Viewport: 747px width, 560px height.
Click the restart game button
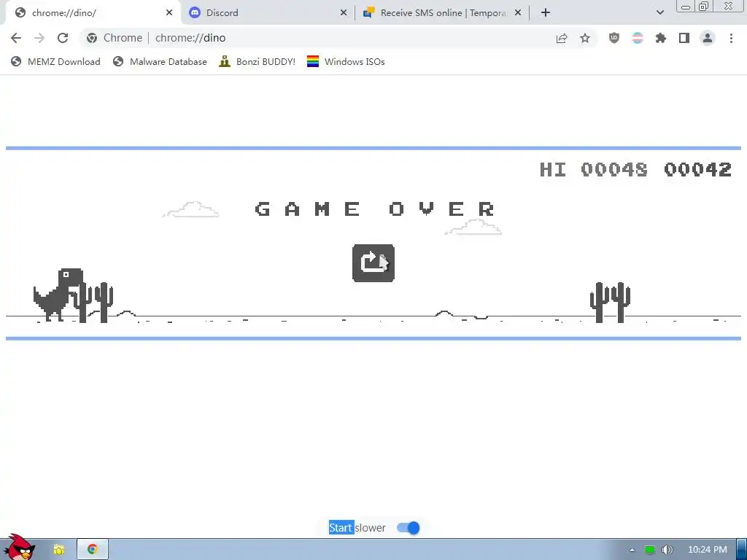point(373,262)
